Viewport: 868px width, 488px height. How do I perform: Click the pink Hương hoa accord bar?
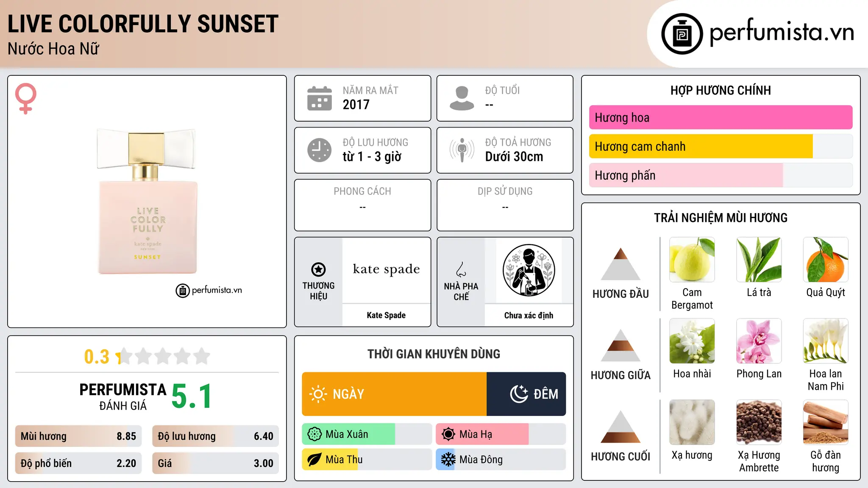point(721,117)
